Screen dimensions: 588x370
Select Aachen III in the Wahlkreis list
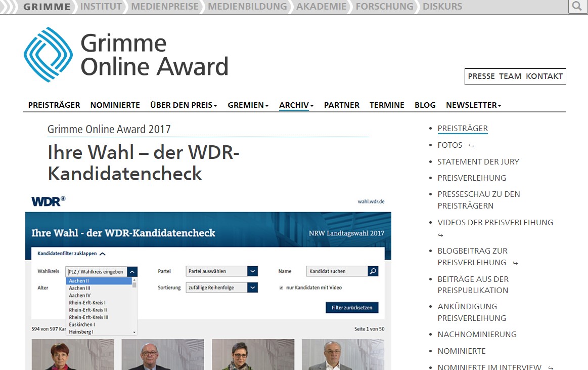tap(99, 288)
